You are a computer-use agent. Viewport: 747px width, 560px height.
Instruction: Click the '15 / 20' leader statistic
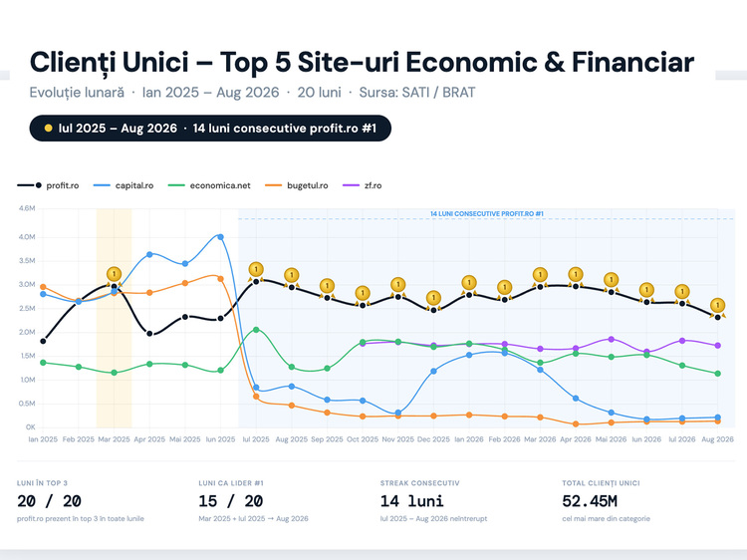[x=231, y=501]
